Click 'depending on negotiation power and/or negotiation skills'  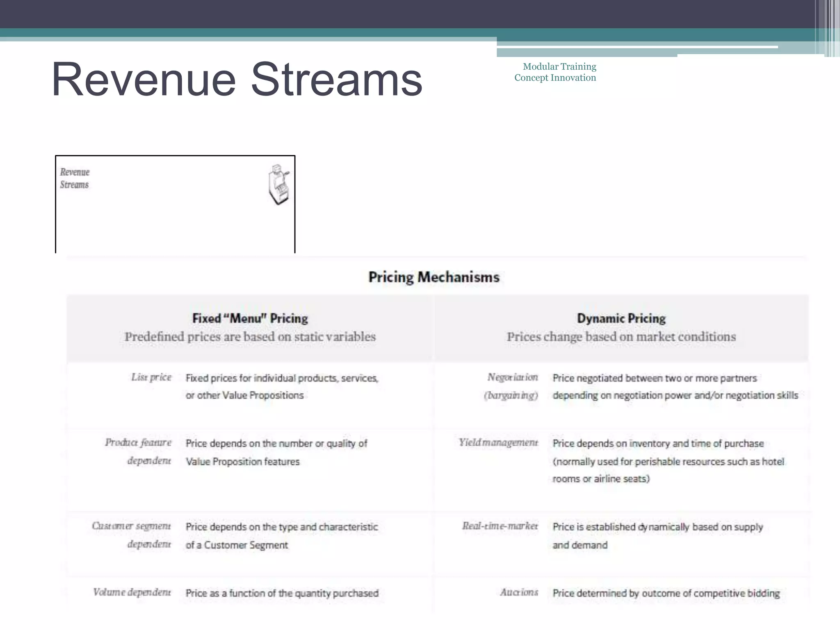pyautogui.click(x=676, y=395)
